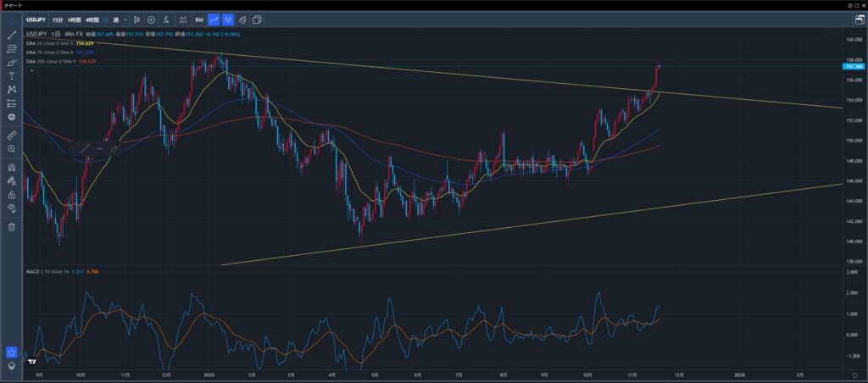Screen dimensions: 868x383
Task: Expand the timeframe dropdown arrow
Action: [126, 19]
